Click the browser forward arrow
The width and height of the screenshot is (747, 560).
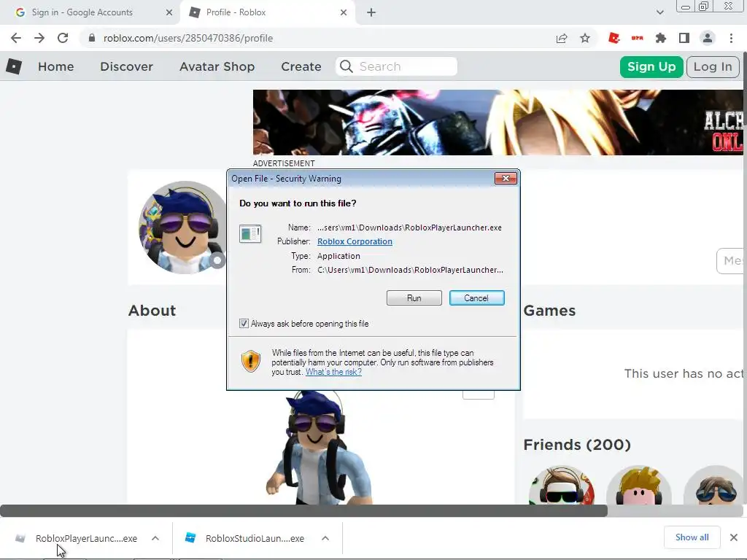39,38
